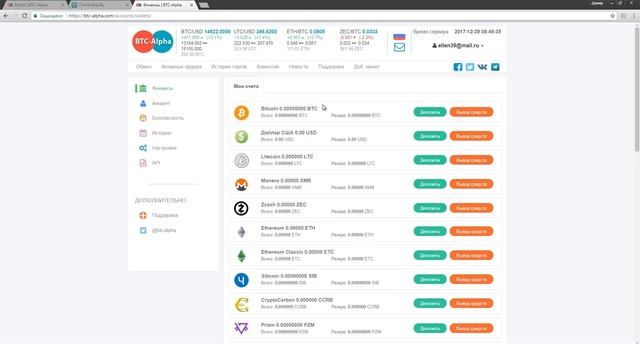
Task: Click the green deposit button for CryptoCarbon
Action: coord(430,304)
